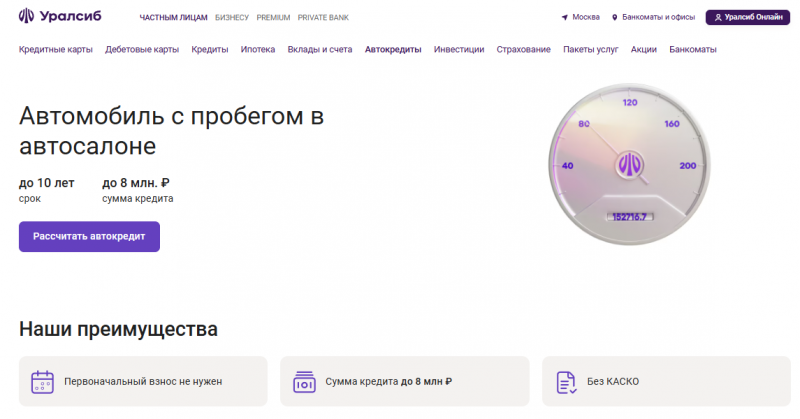This screenshot has height=419, width=800.
Task: Select Москва city link
Action: point(586,17)
